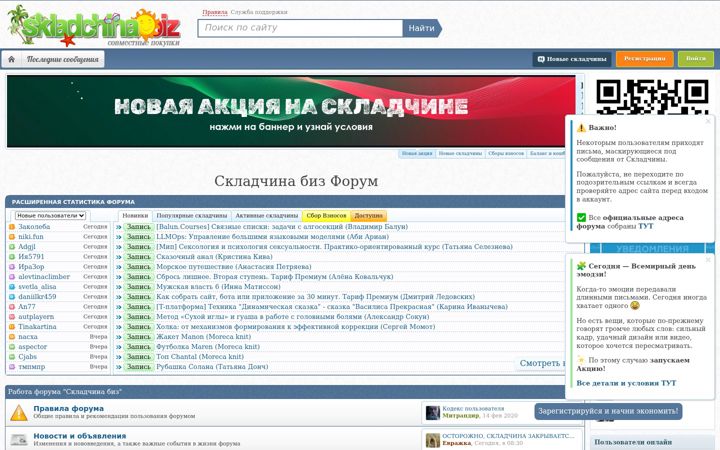Click the Skladchina.biz logo

[x=94, y=26]
